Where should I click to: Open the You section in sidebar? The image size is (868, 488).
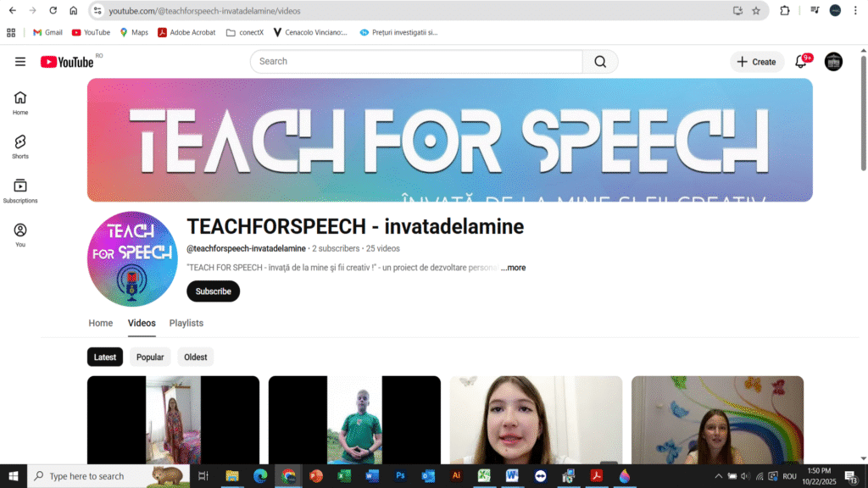click(x=20, y=234)
